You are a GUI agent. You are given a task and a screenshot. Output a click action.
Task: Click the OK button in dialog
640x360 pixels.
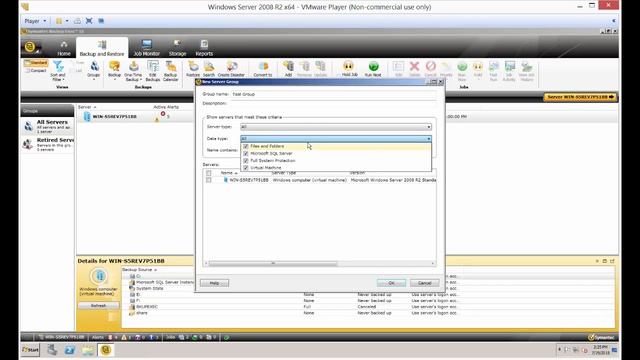[x=391, y=283]
